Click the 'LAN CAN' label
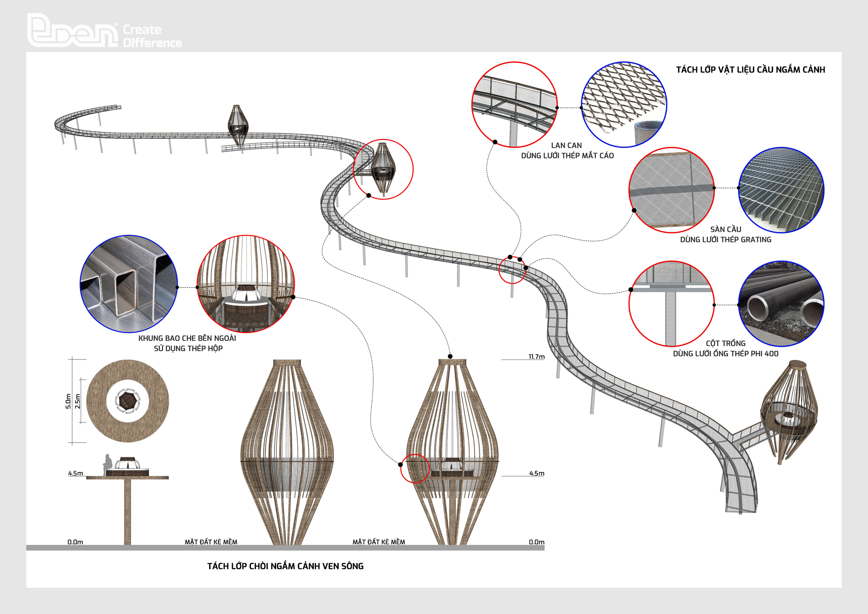Viewport: 868px width, 614px height. (566, 145)
